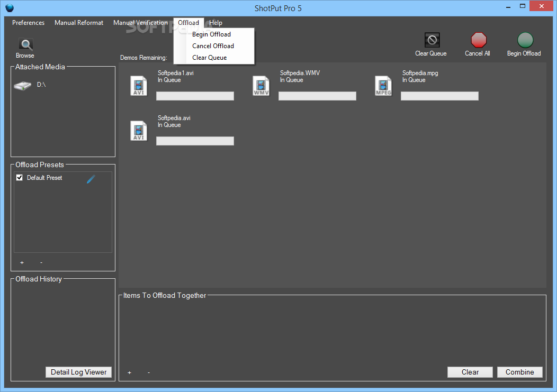This screenshot has height=392, width=557.
Task: Click the Clear button at bottom
Action: [x=470, y=372]
